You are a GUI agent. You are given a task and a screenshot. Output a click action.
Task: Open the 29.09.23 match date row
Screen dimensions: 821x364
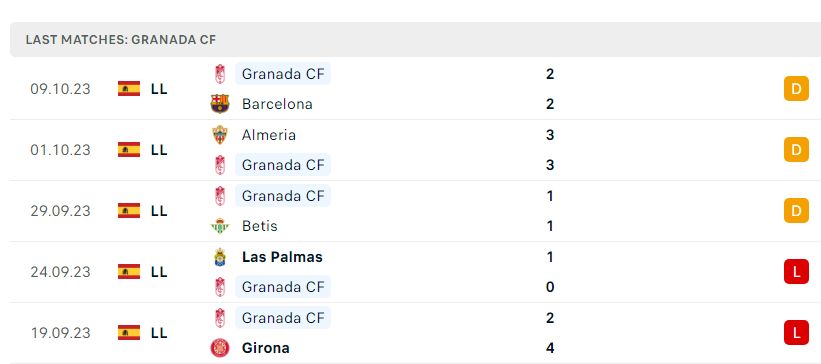(410, 211)
